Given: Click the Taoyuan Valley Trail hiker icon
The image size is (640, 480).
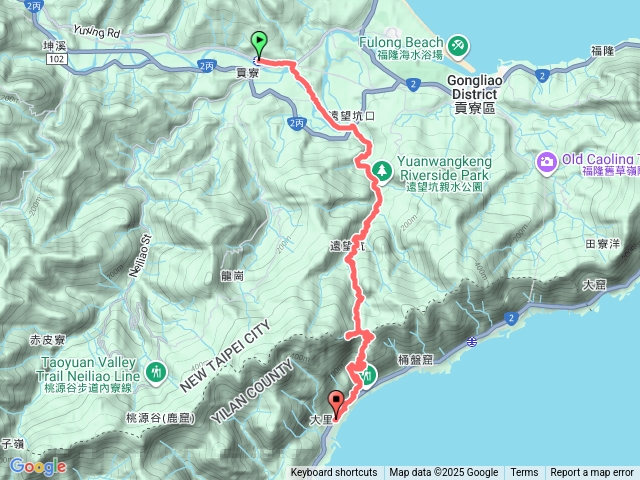Looking at the screenshot, I should point(155,373).
